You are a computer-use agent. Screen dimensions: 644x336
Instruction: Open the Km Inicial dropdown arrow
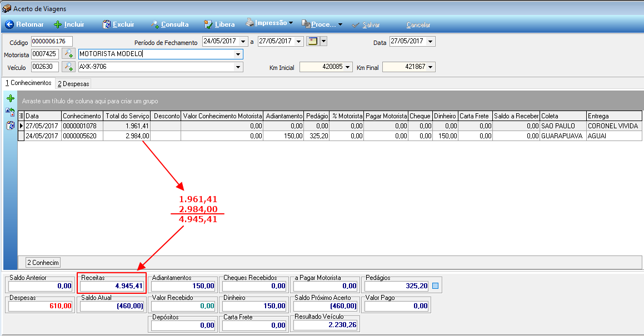point(348,67)
